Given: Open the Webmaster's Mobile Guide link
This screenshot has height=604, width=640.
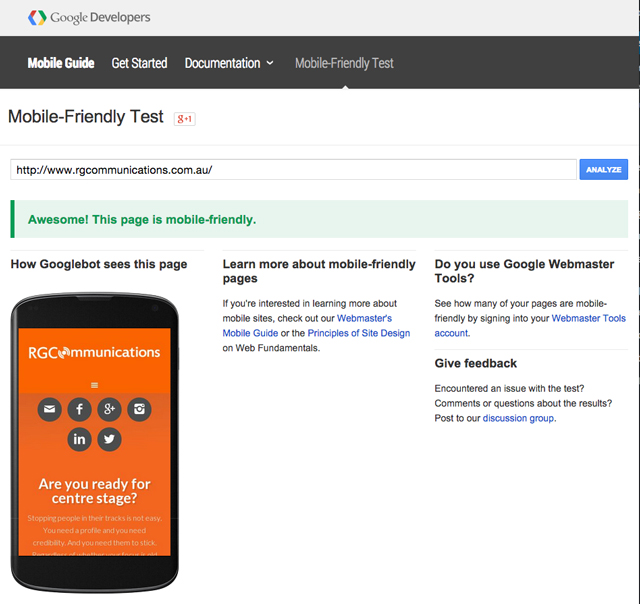Looking at the screenshot, I should point(364,318).
